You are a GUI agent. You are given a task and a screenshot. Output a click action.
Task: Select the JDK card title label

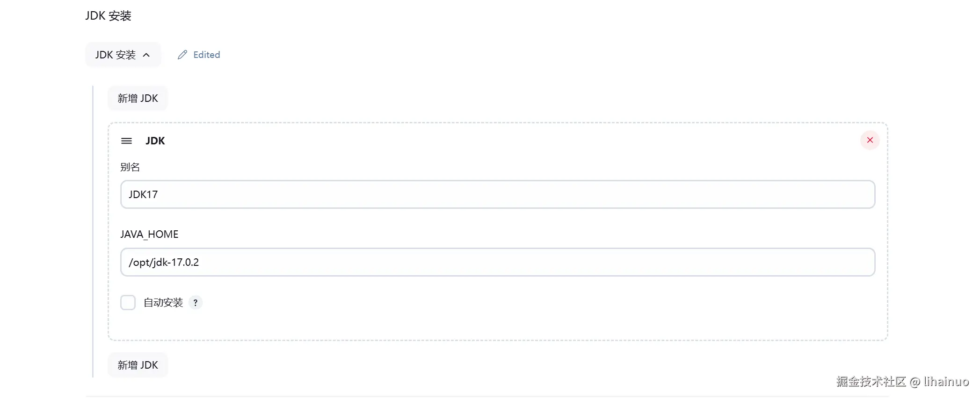point(155,141)
